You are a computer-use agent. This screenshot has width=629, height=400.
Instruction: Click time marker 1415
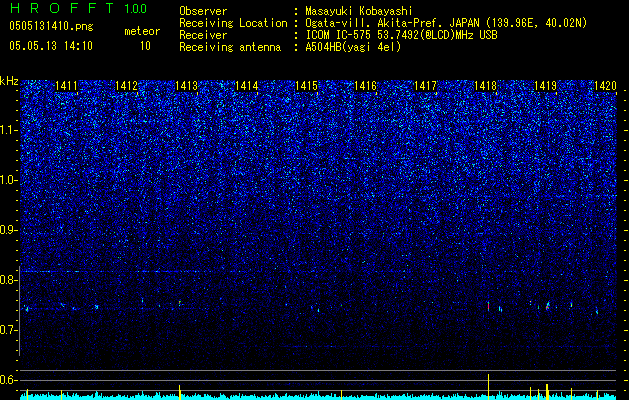306,86
